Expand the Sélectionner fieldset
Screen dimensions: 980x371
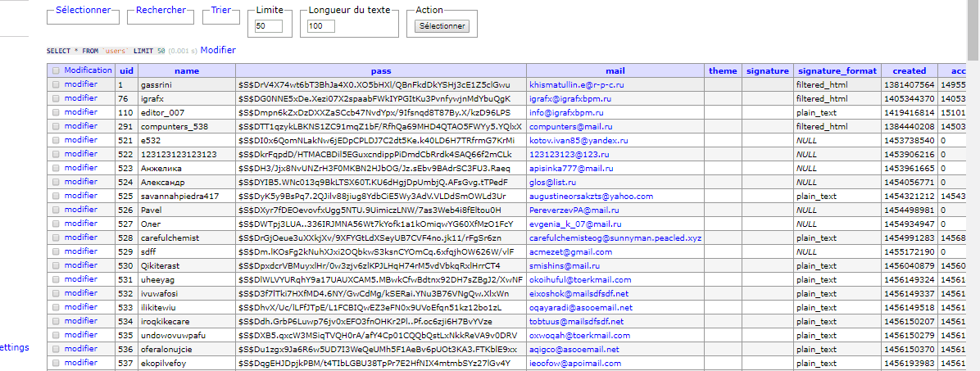pos(83,10)
